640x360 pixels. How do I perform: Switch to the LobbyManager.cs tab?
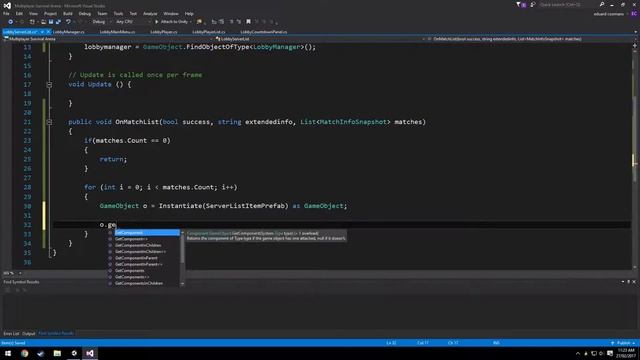click(x=69, y=31)
